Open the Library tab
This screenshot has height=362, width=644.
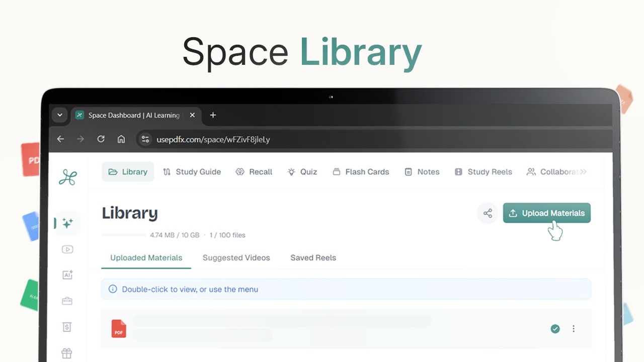pyautogui.click(x=128, y=171)
